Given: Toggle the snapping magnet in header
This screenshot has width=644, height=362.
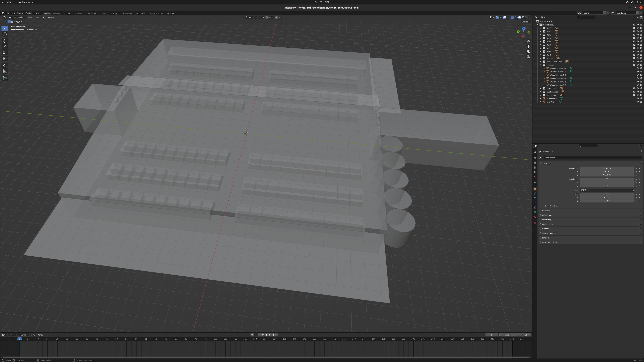Looking at the screenshot, I should [267, 17].
